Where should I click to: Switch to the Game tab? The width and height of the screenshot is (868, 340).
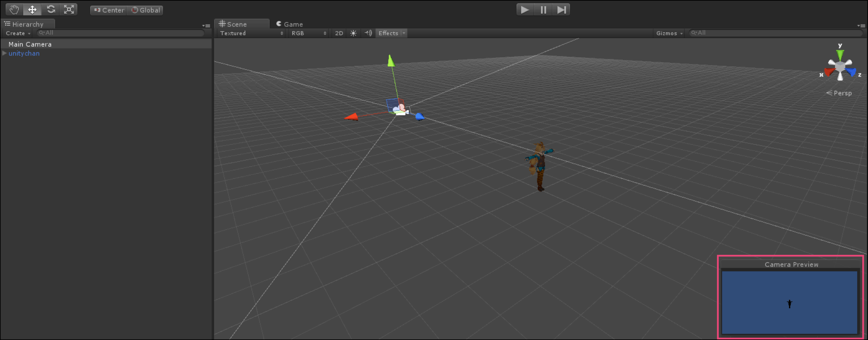[x=290, y=24]
